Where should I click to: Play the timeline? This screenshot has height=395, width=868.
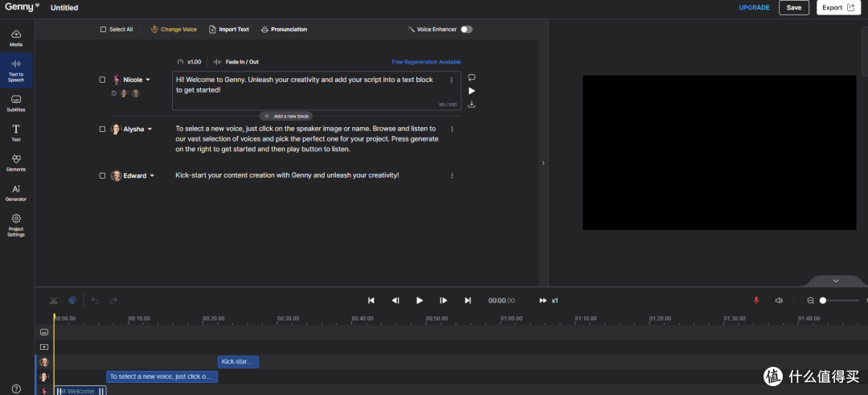pyautogui.click(x=420, y=300)
